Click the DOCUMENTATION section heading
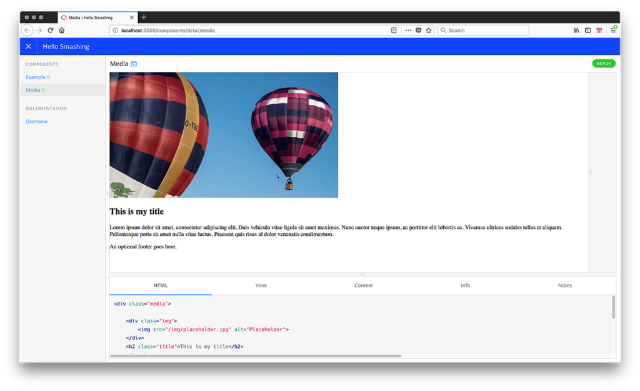The image size is (640, 391). [46, 109]
